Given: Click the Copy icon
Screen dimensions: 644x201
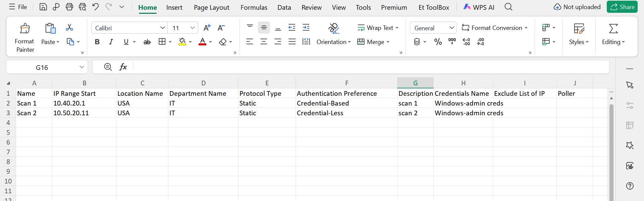Looking at the screenshot, I should (70, 42).
